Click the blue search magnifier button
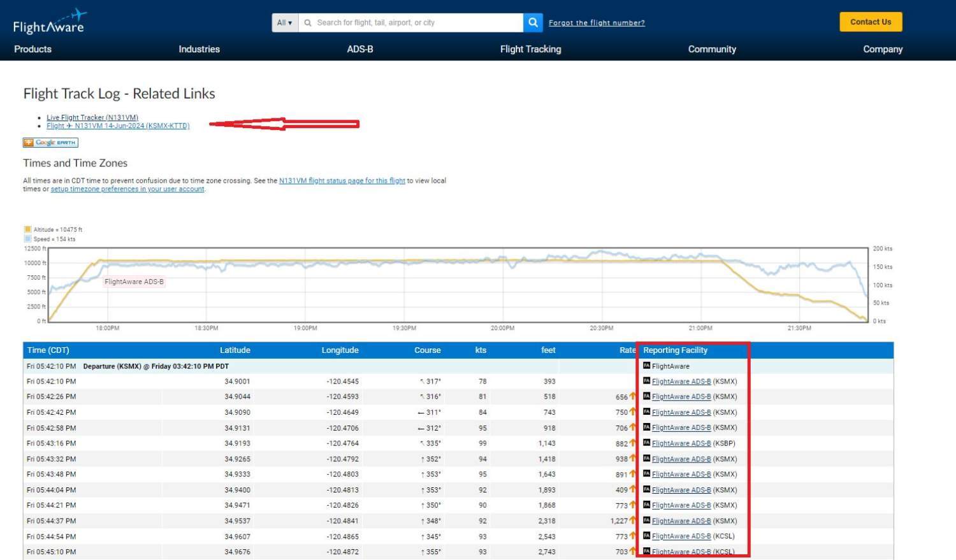The height and width of the screenshot is (560, 956). point(533,22)
